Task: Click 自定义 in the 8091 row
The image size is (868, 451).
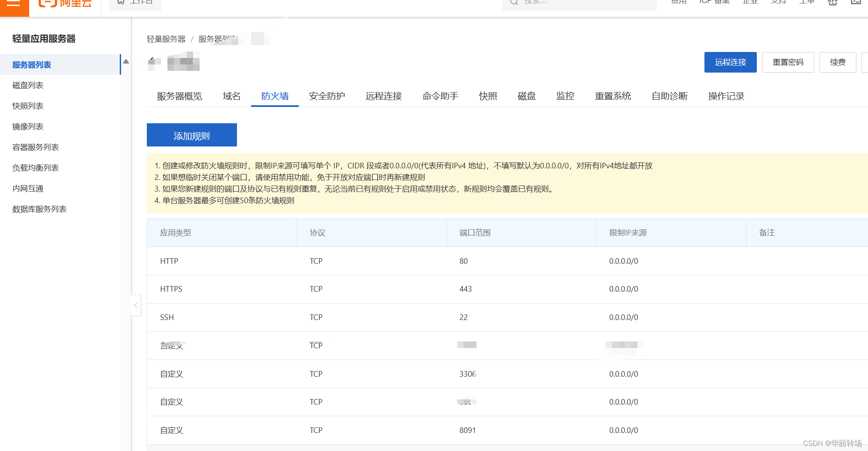Action: pyautogui.click(x=172, y=430)
